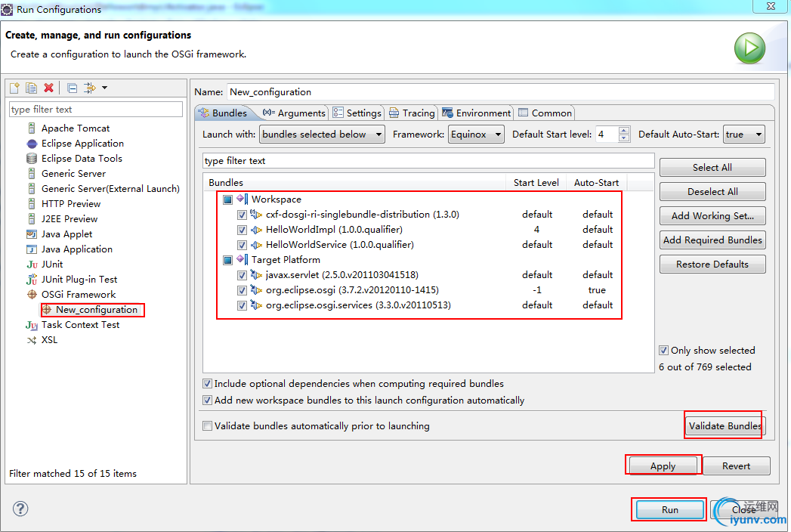The image size is (791, 532).
Task: Uncheck org.eclipse.osgi bundle checkbox
Action: point(243,291)
